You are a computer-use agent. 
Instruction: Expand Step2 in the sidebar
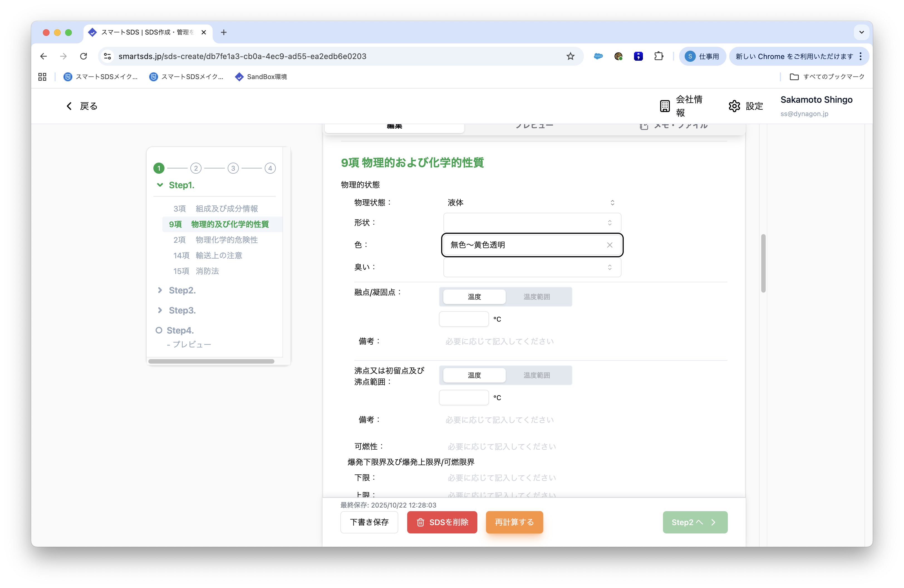160,290
